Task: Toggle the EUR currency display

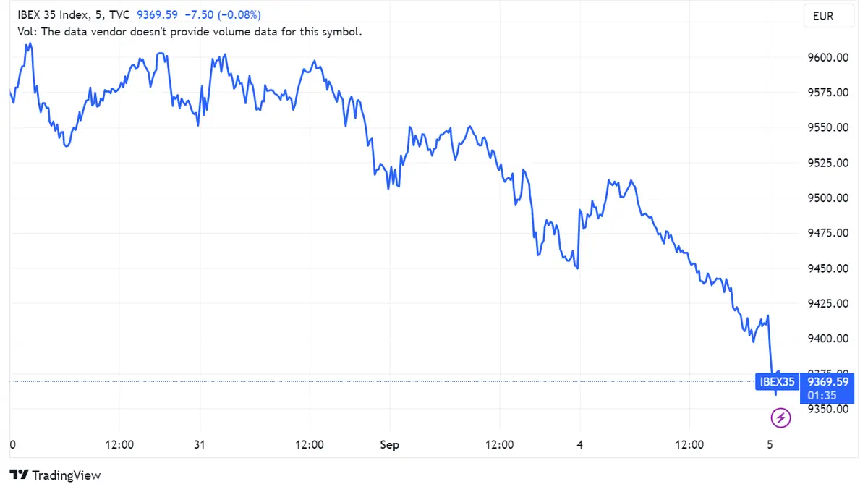Action: tap(828, 16)
